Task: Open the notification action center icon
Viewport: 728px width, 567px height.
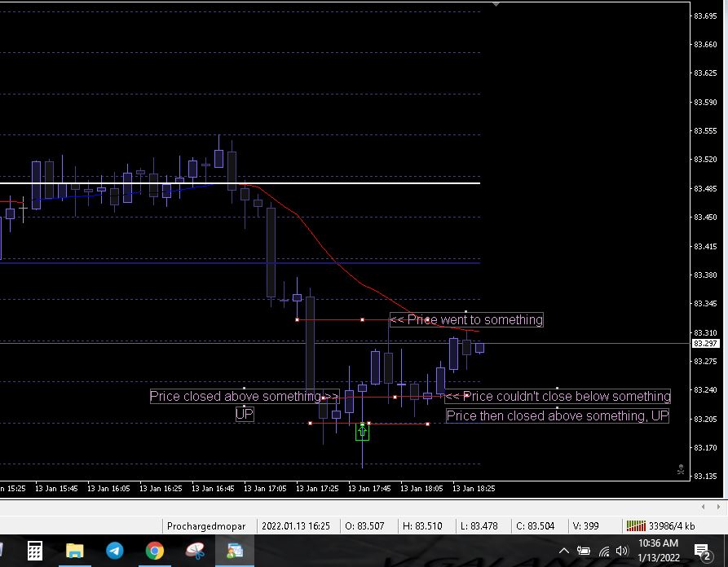Action: coord(703,552)
